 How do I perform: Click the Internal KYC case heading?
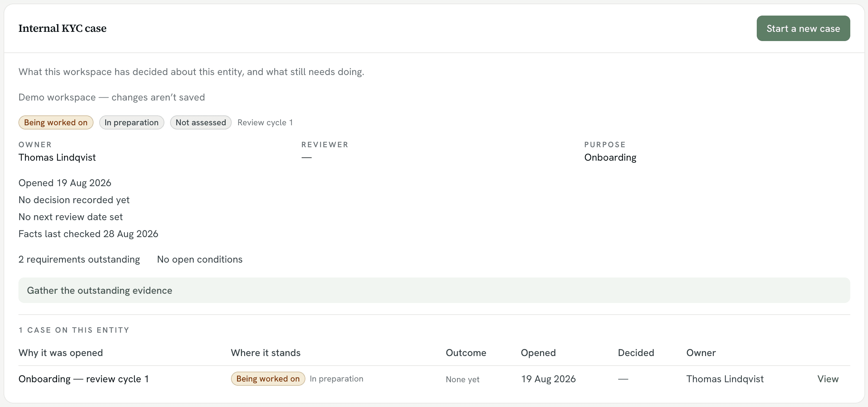62,28
